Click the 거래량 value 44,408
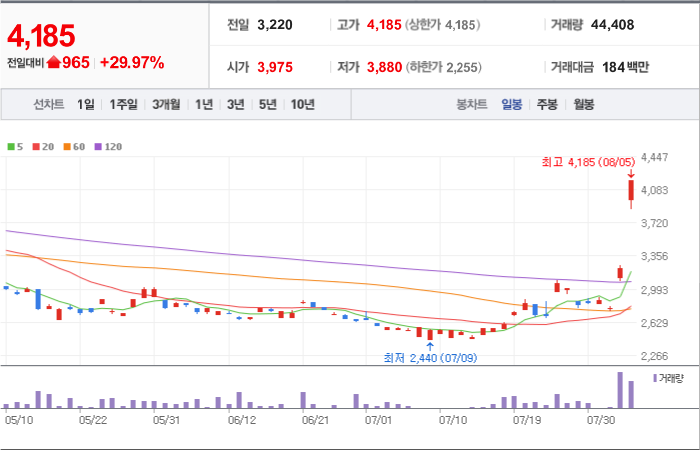Screen dimensions: 700x450 click(x=612, y=25)
